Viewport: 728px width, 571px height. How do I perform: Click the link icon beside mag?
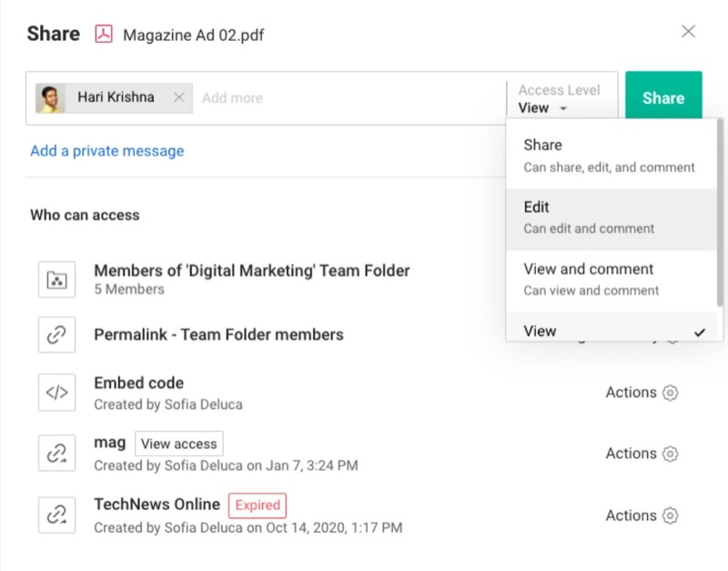click(56, 454)
